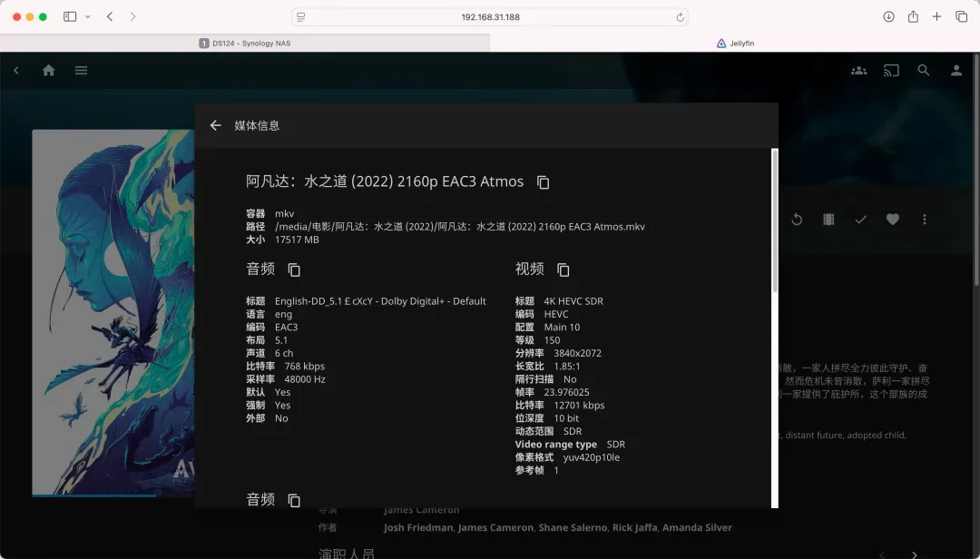The width and height of the screenshot is (980, 559).
Task: Click the sample rate 48000 Hz
Action: pyautogui.click(x=304, y=379)
